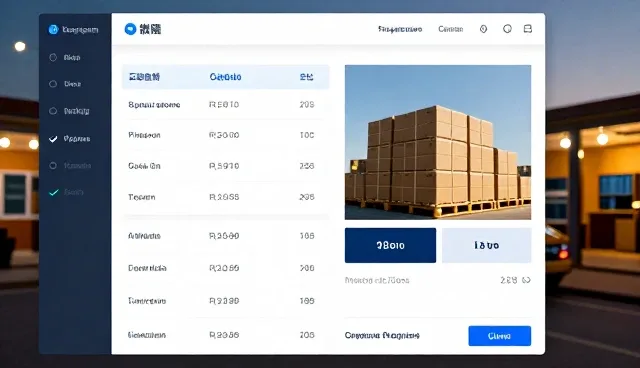Click the dark navy button under the image
The image size is (640, 368).
tap(390, 245)
